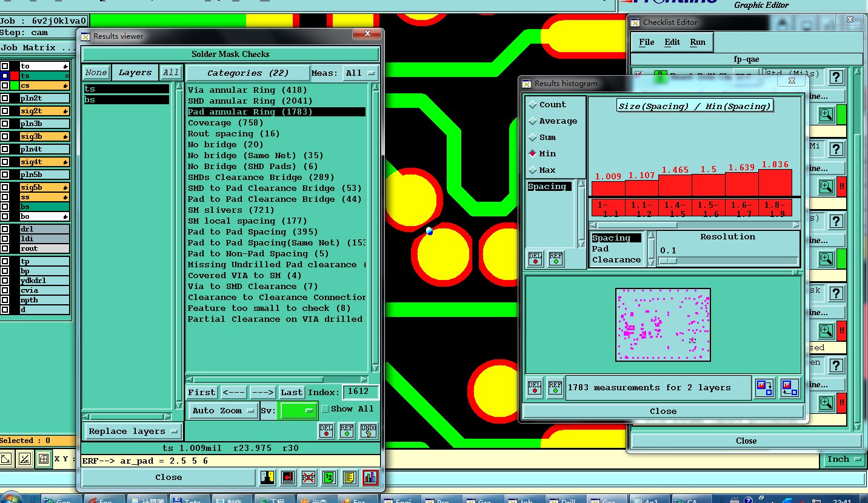The image size is (868, 503).
Task: Click the diagonal line icon at bottom left
Action: tap(6, 459)
